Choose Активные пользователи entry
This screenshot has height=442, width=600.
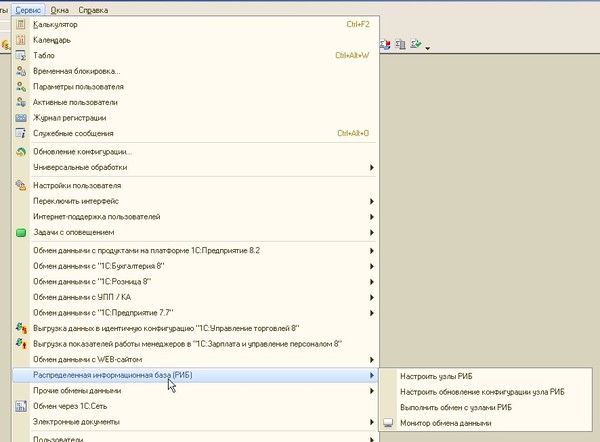[x=195, y=102]
